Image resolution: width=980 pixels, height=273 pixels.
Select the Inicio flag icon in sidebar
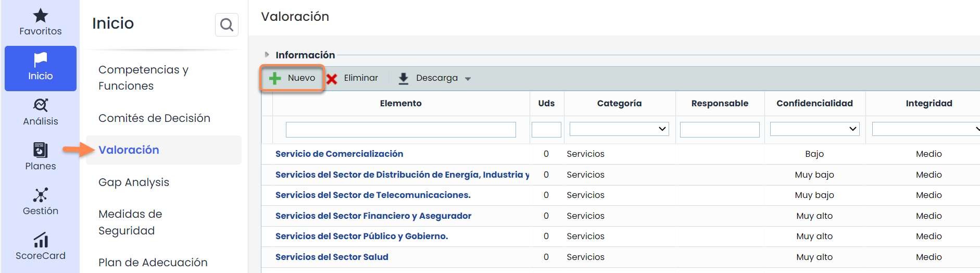(41, 60)
